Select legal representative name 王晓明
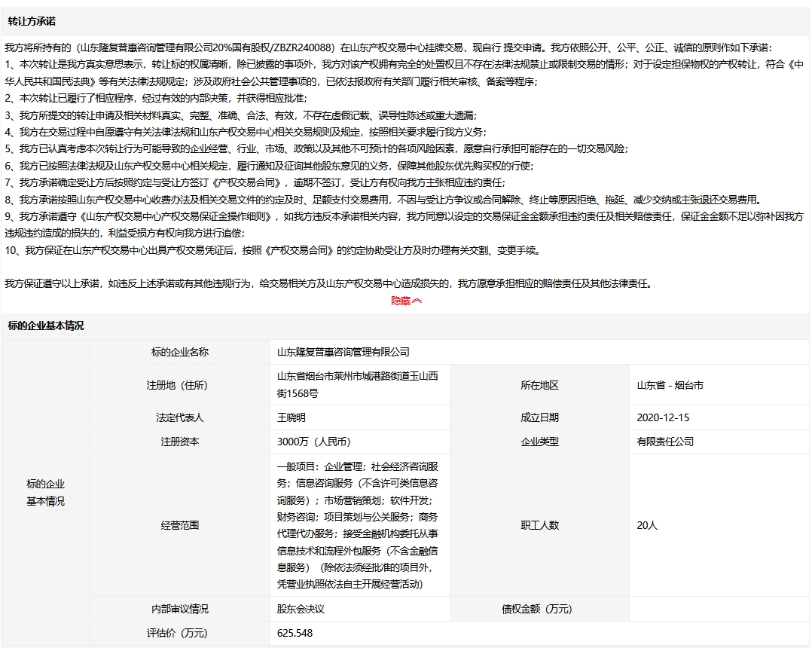The image size is (812, 648). pos(291,417)
